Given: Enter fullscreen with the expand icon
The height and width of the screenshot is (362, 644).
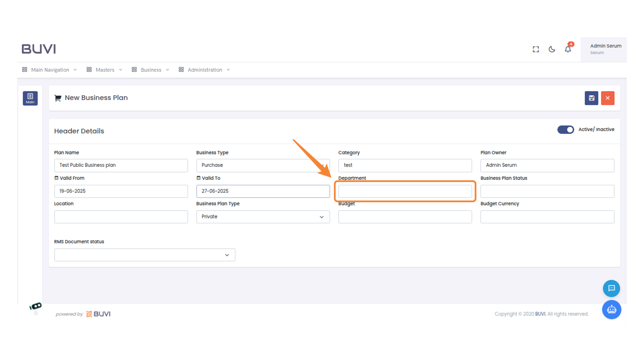Looking at the screenshot, I should [536, 49].
